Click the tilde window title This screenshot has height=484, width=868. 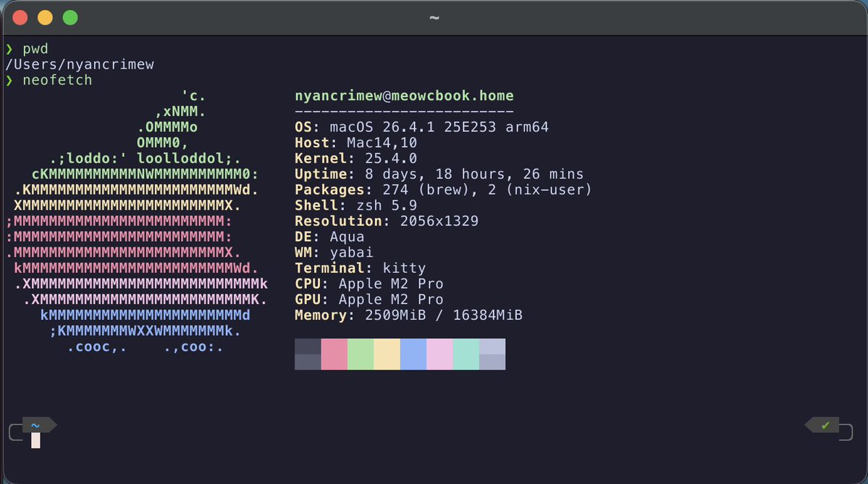(x=434, y=17)
